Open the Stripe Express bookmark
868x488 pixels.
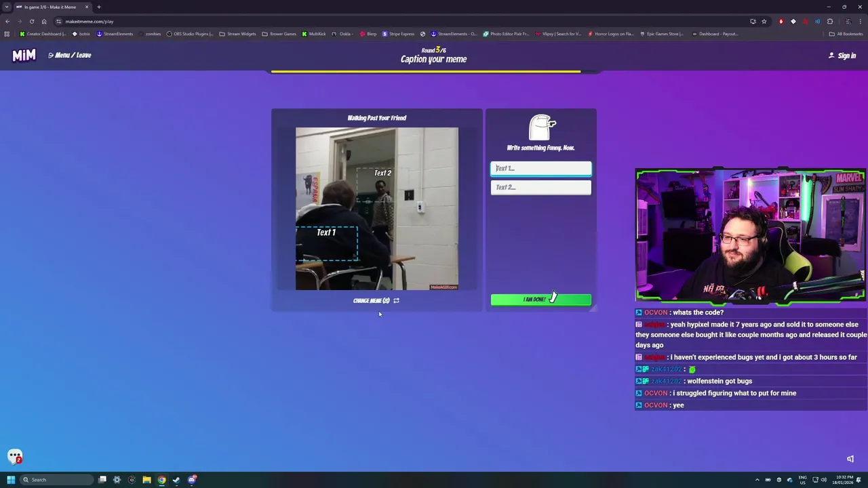point(399,34)
